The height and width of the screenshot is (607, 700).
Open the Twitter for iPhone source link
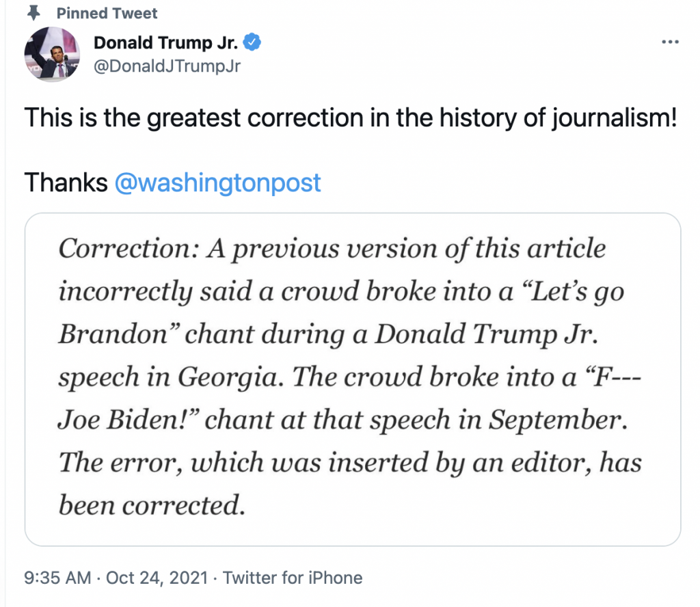293,578
